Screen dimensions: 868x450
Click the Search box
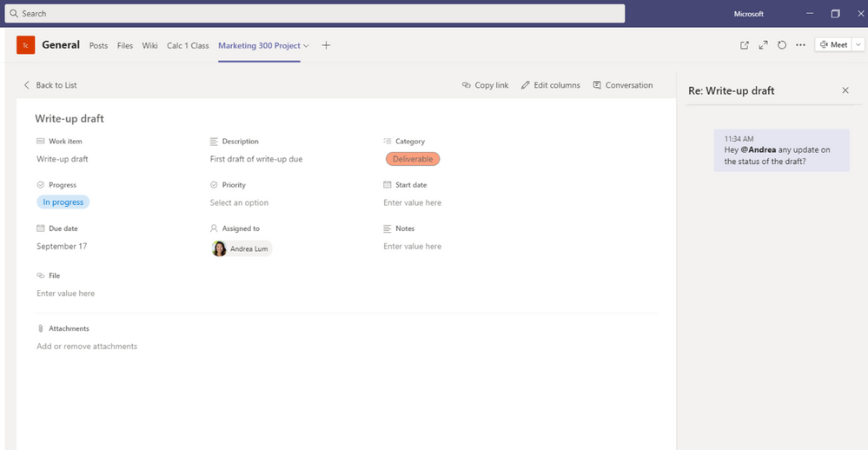click(315, 14)
